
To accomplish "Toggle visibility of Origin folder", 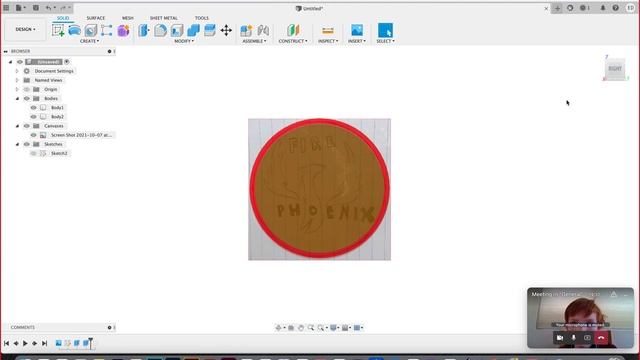I will pyautogui.click(x=27, y=89).
